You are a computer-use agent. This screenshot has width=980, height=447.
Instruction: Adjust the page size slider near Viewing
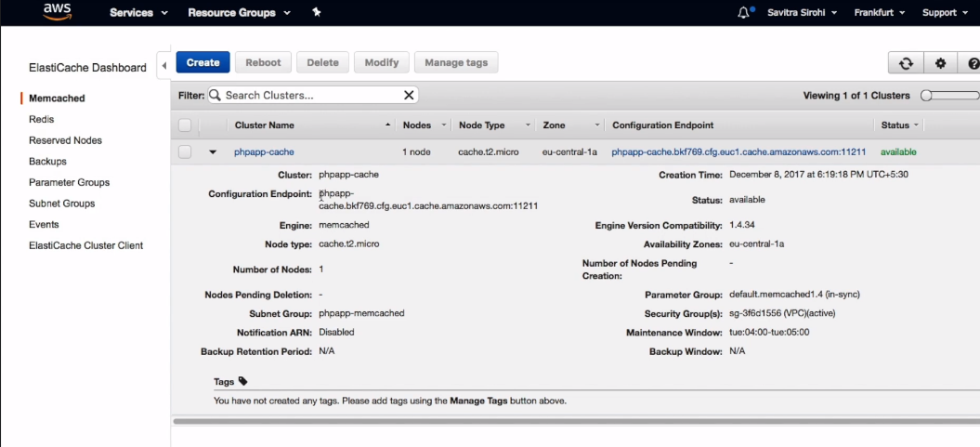pos(926,96)
